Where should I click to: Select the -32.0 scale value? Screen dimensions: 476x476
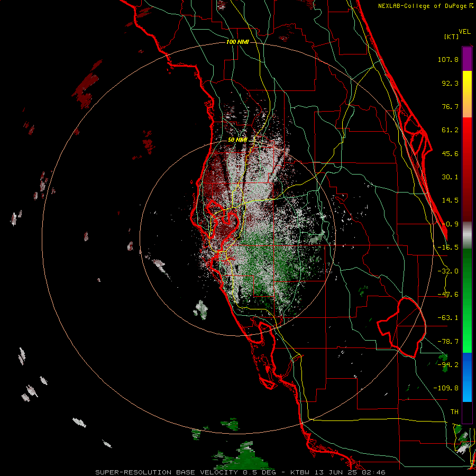click(x=448, y=271)
